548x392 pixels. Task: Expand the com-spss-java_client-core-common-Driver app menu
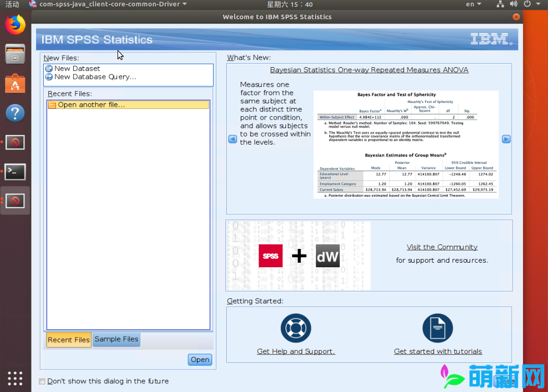[108, 4]
